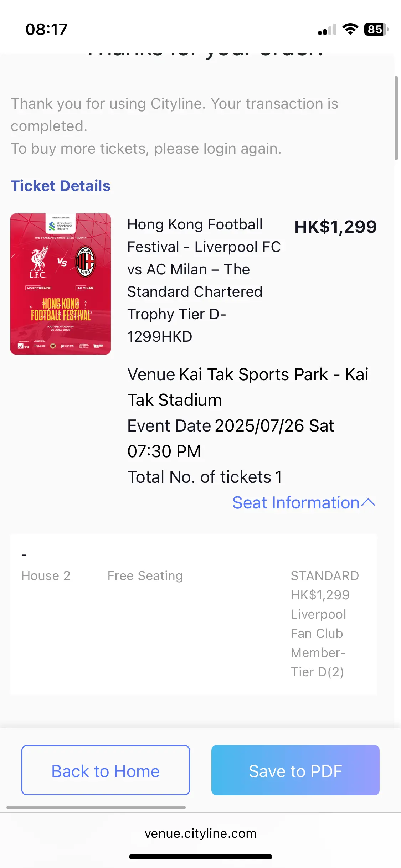Tap the iOS home indicator bar

201,857
